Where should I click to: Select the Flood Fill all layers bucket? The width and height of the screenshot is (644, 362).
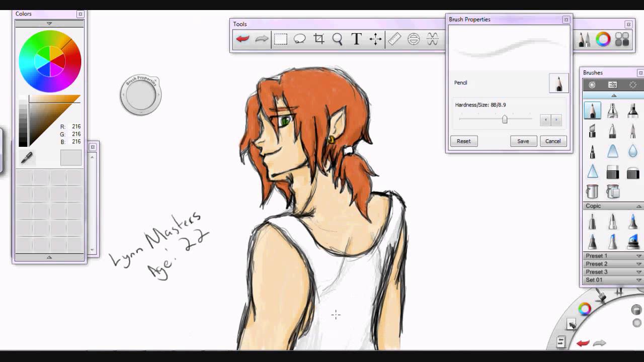[x=613, y=191]
